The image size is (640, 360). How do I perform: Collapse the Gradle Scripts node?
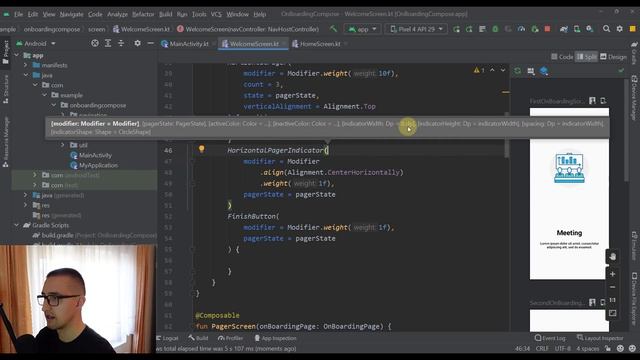(17, 225)
